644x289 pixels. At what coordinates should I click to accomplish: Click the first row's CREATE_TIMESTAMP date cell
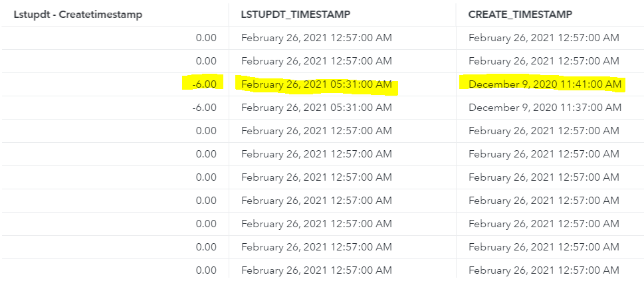pyautogui.click(x=544, y=38)
